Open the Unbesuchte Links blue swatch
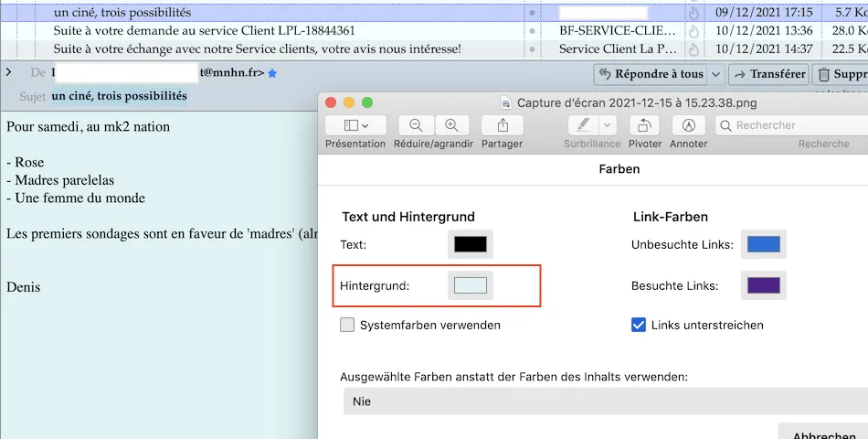 coord(764,244)
